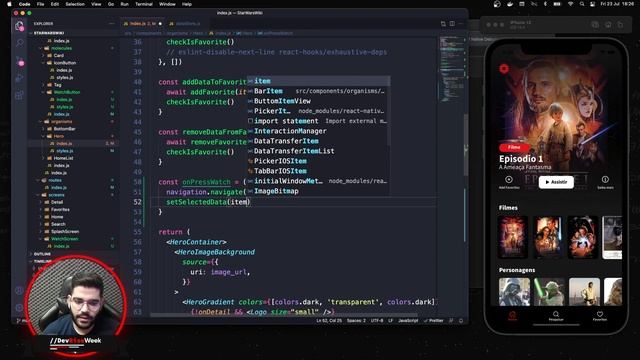640x360 pixels.
Task: Click the Wi-Fi icon in the macOS menu bar
Action: coord(570,4)
